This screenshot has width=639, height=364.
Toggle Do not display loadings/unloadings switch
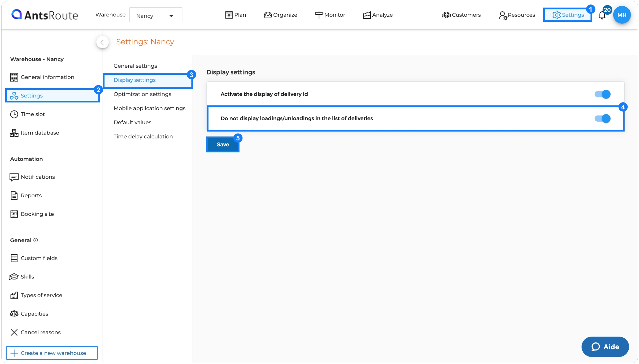click(602, 118)
